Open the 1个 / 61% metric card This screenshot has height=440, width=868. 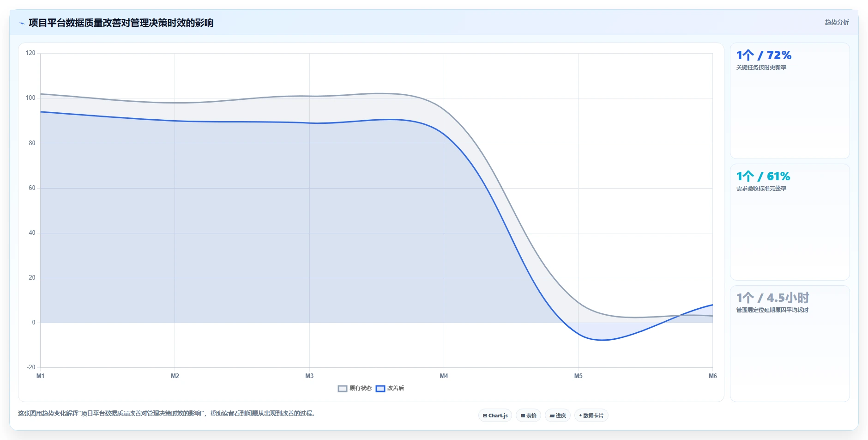[790, 222]
